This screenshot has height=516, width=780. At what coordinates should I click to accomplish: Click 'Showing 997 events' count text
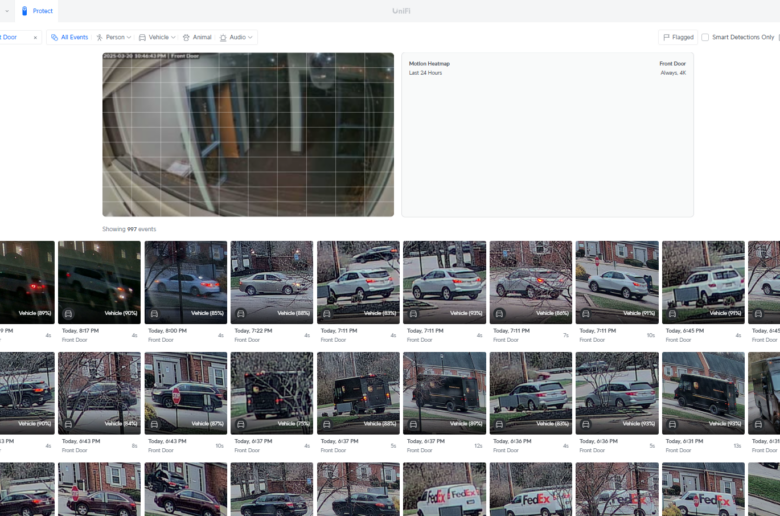tap(129, 229)
